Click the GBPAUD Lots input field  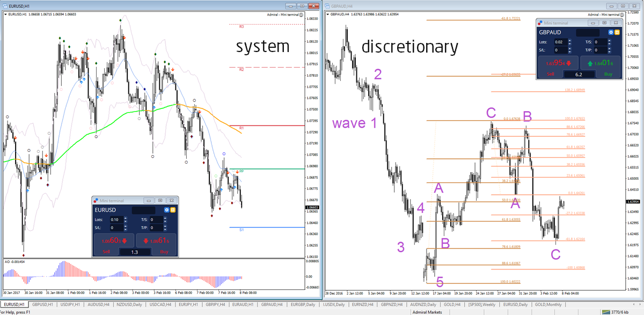coord(561,42)
